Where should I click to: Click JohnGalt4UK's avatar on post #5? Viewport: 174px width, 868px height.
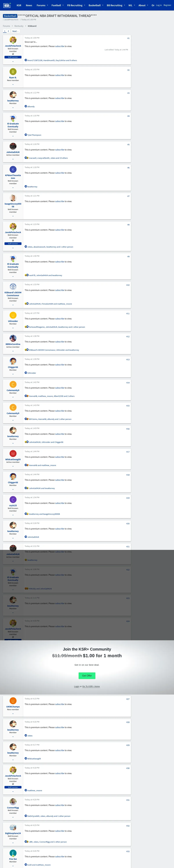13,146
